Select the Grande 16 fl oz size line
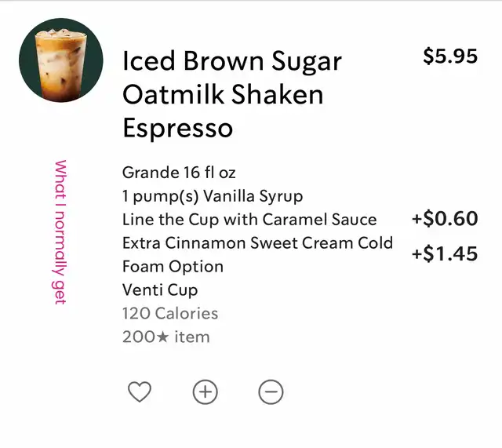Image resolution: width=502 pixels, height=448 pixels. tap(179, 172)
